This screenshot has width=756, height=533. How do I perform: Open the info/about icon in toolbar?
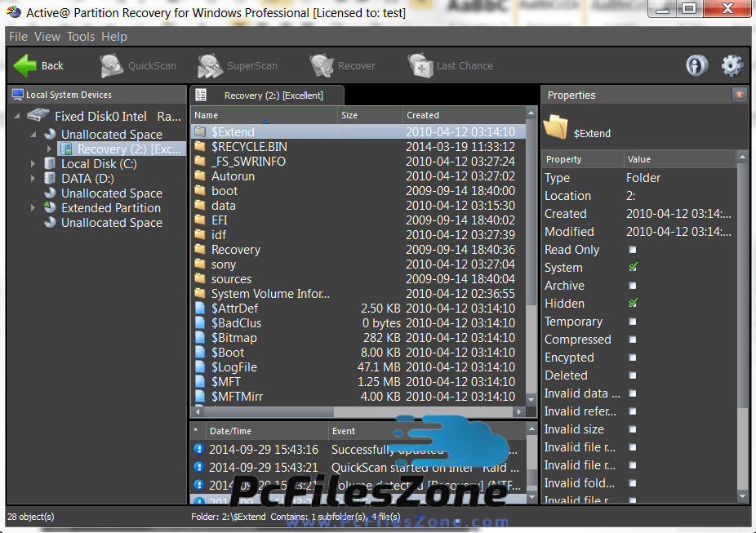click(x=696, y=66)
